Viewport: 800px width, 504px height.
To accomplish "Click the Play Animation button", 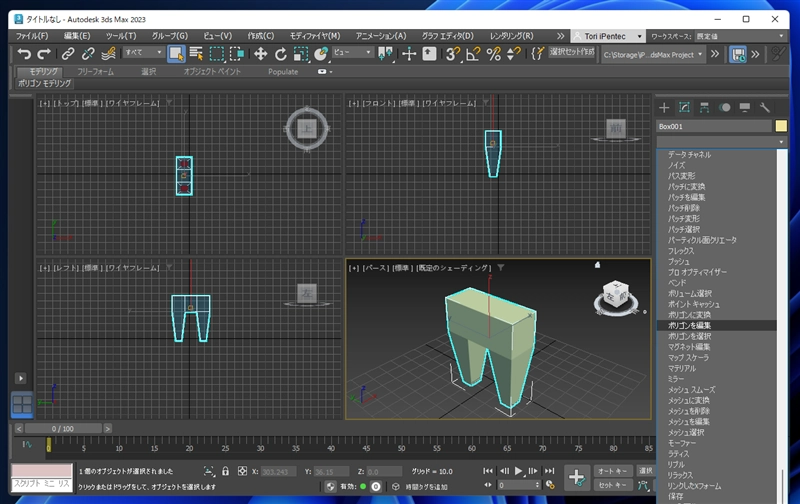I will click(519, 471).
